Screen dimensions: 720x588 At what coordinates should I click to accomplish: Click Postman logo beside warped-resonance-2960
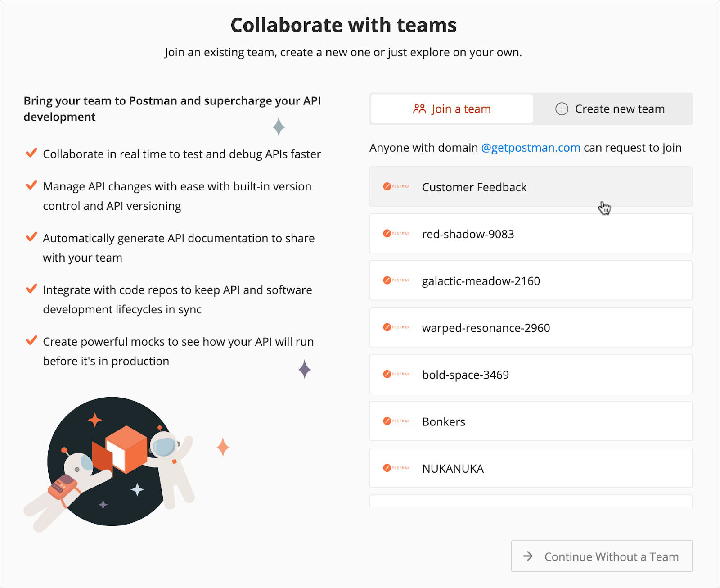(396, 327)
